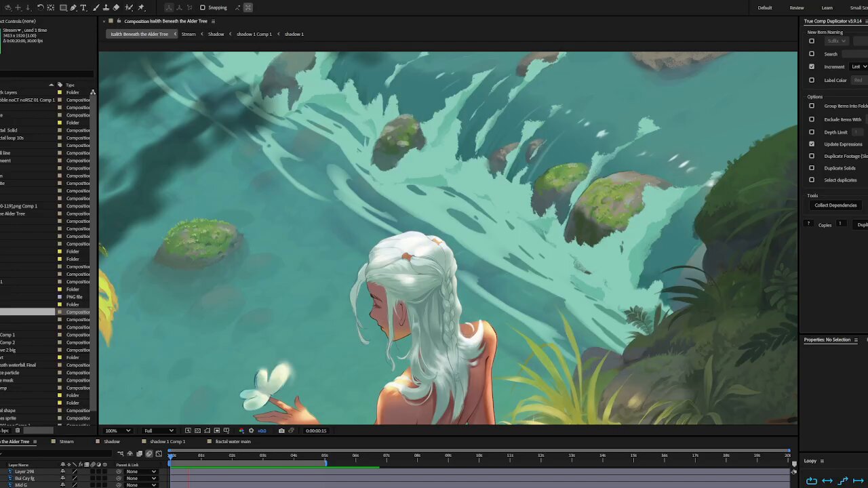Uncheck the Increment checkbox
The image size is (868, 488).
pos(812,66)
